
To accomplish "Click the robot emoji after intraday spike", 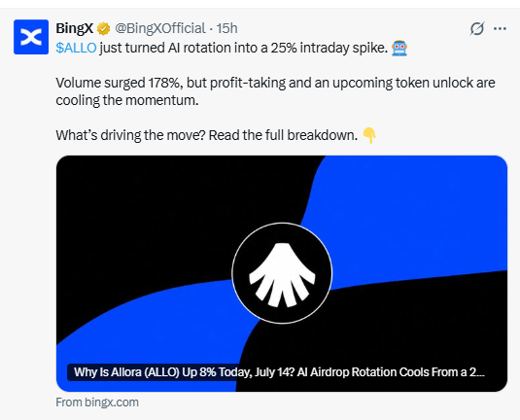I will tap(399, 48).
